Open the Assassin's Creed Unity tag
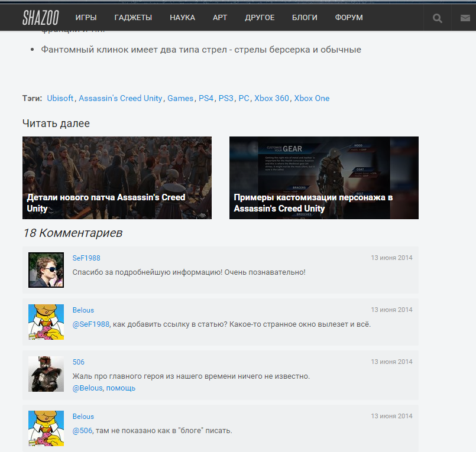476x452 pixels. (x=121, y=98)
